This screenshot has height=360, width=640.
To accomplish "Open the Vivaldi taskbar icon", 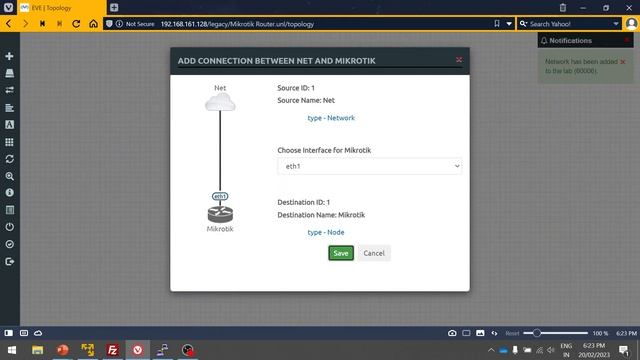I will pyautogui.click(x=138, y=350).
